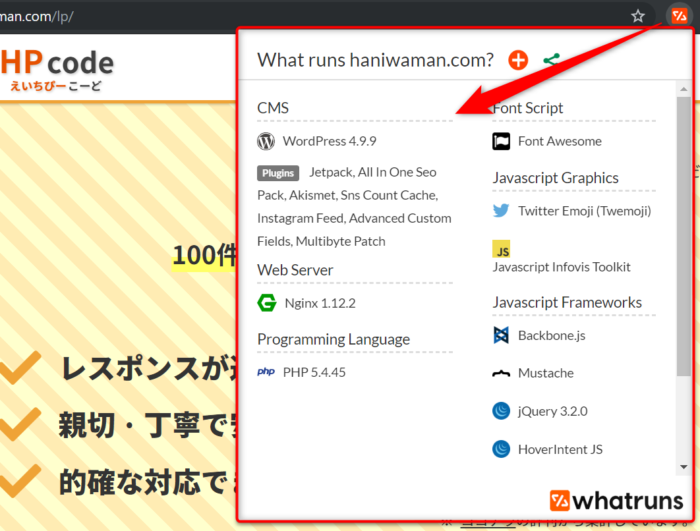Click the HoverIntent JS entry
This screenshot has height=531, width=700.
pos(560,449)
